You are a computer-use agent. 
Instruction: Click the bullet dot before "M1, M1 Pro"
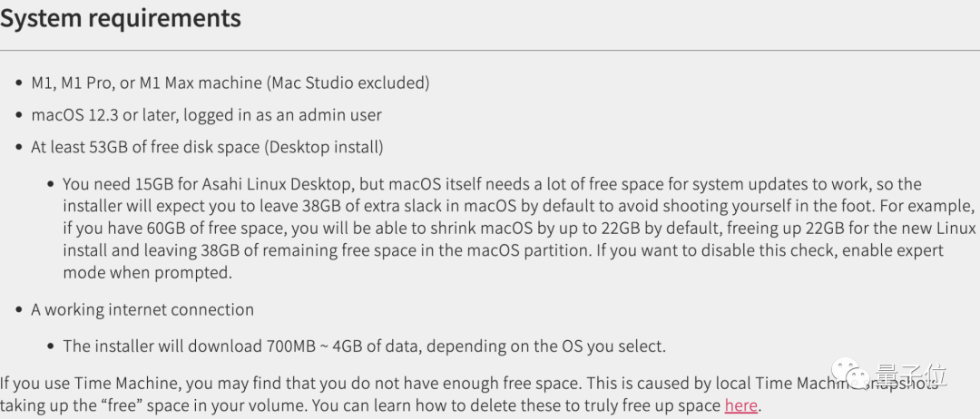[20, 83]
